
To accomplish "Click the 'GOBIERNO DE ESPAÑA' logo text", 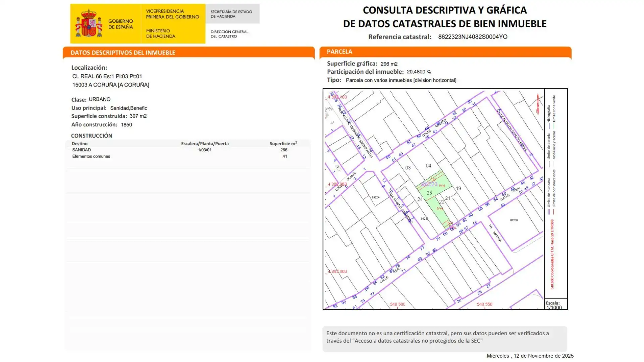I will click(x=120, y=24).
